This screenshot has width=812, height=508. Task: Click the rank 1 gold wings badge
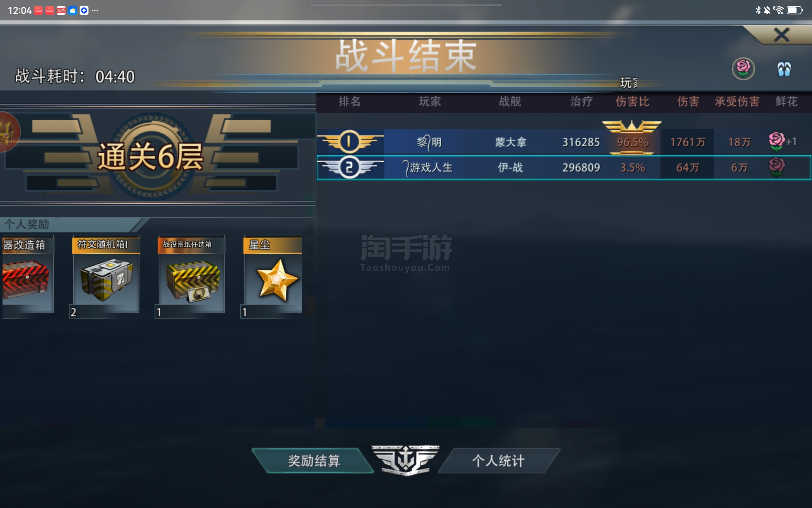349,142
